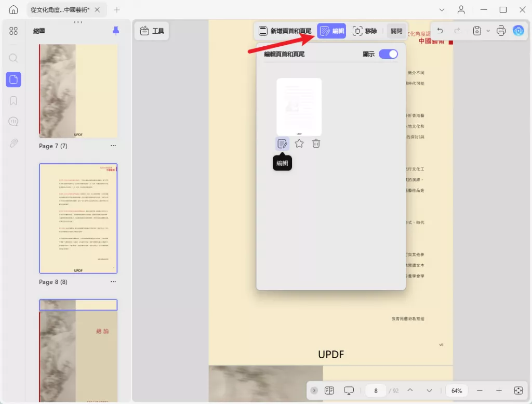Open the 工具 tools menu

coord(152,31)
